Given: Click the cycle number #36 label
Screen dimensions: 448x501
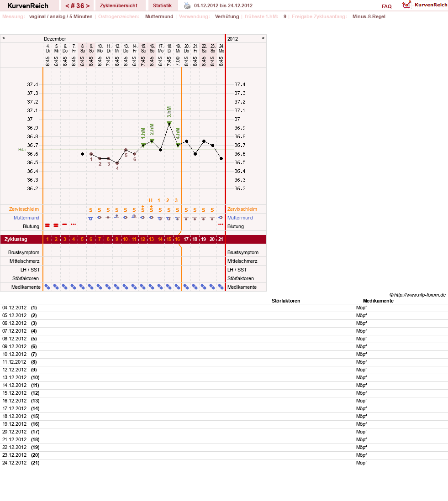Looking at the screenshot, I should tap(78, 6).
